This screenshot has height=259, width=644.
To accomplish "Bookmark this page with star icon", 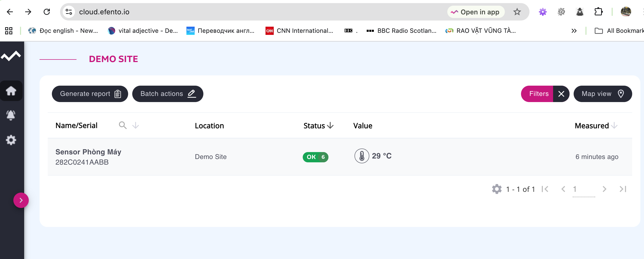I will (517, 12).
